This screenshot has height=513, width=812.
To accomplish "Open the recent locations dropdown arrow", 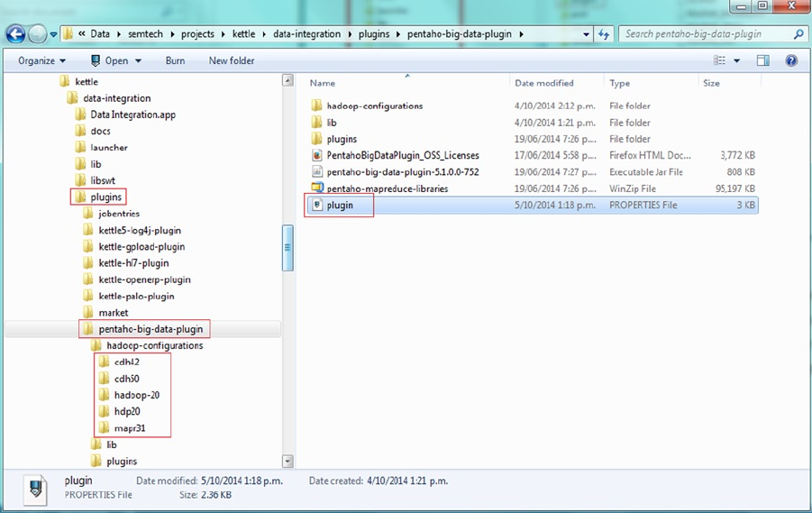I will (x=53, y=35).
